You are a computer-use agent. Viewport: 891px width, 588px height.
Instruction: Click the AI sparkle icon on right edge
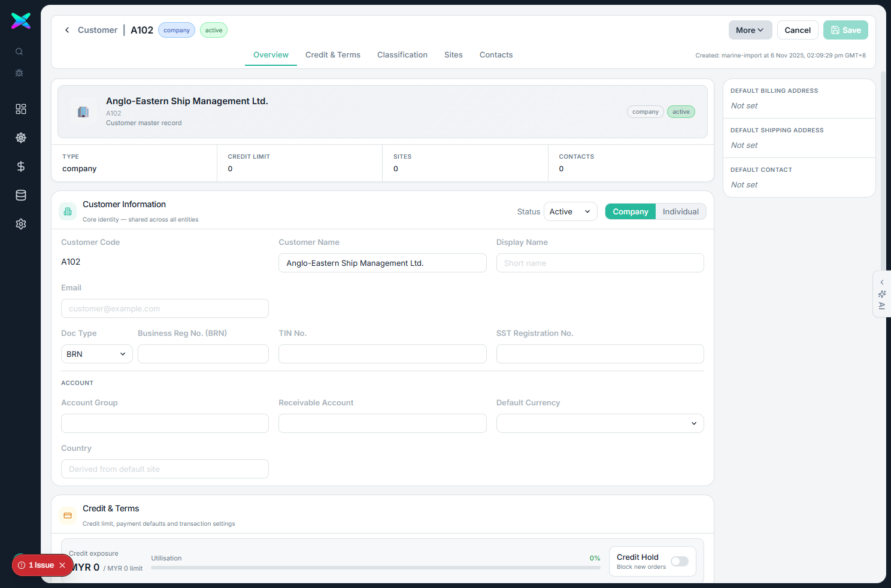(882, 294)
